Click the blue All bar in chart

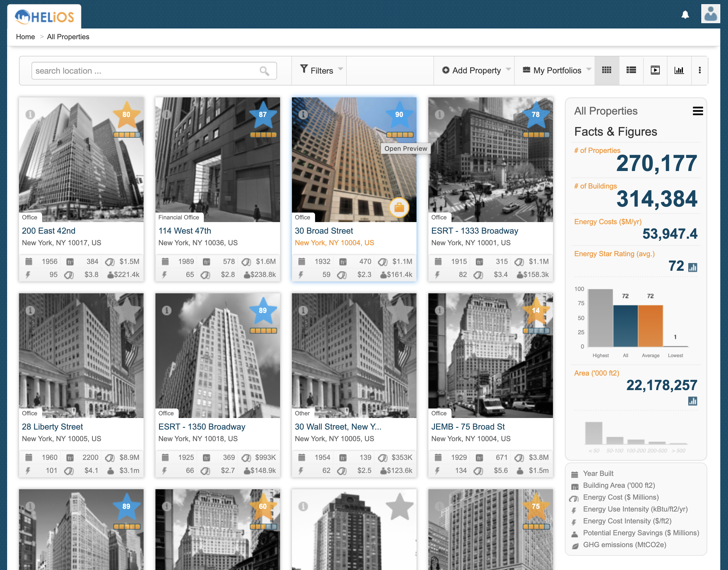pyautogui.click(x=625, y=326)
